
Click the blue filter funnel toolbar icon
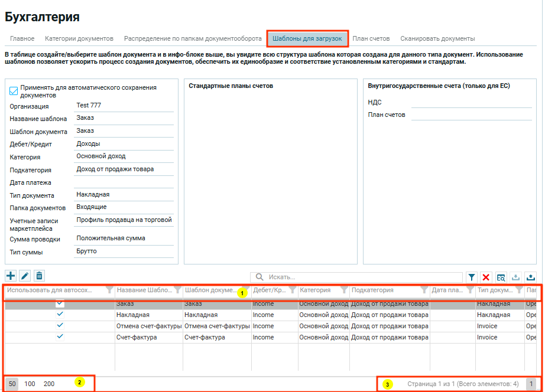pyautogui.click(x=471, y=277)
